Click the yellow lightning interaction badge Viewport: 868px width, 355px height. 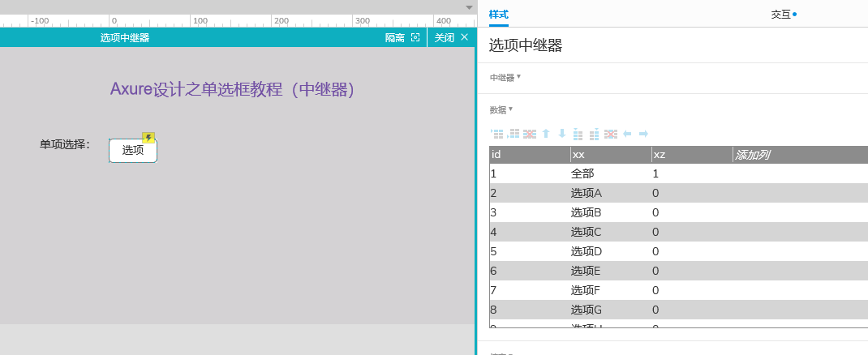coord(148,138)
